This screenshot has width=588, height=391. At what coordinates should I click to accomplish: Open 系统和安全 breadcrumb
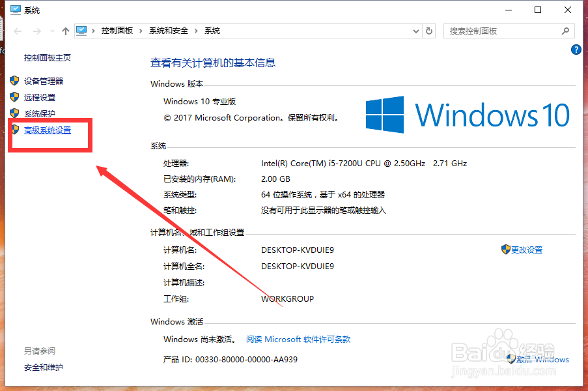click(x=169, y=31)
